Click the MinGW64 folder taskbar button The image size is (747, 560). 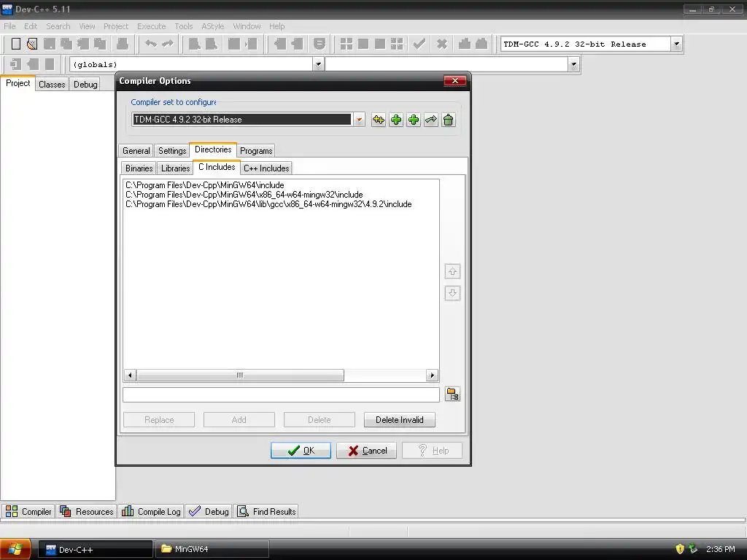click(x=212, y=549)
